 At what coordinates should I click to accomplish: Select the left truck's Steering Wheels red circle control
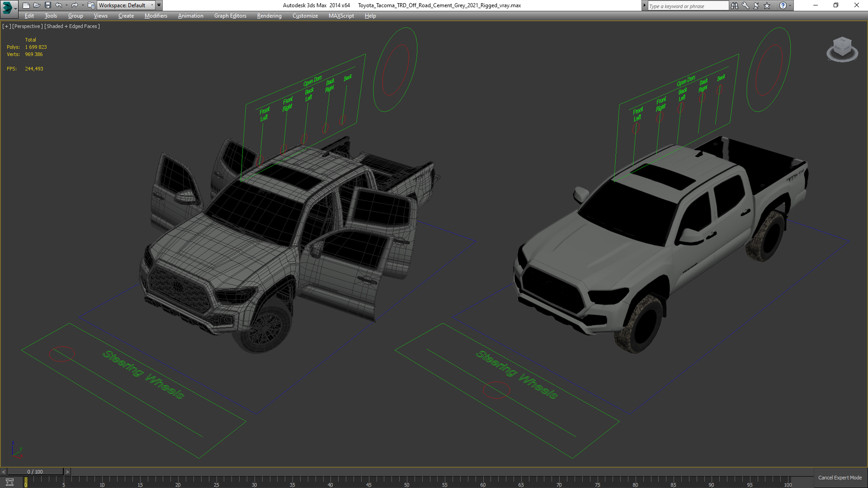62,354
